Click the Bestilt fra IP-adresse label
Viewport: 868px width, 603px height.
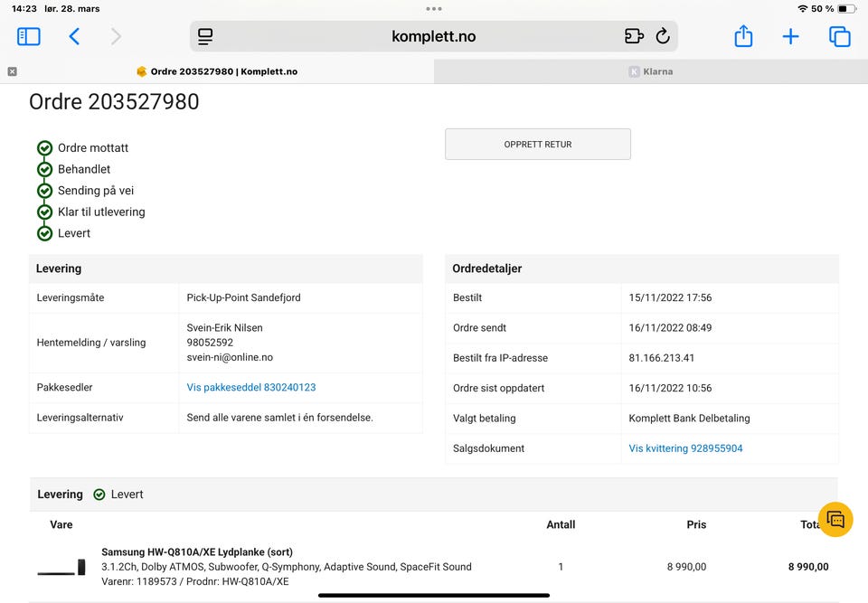click(x=500, y=358)
